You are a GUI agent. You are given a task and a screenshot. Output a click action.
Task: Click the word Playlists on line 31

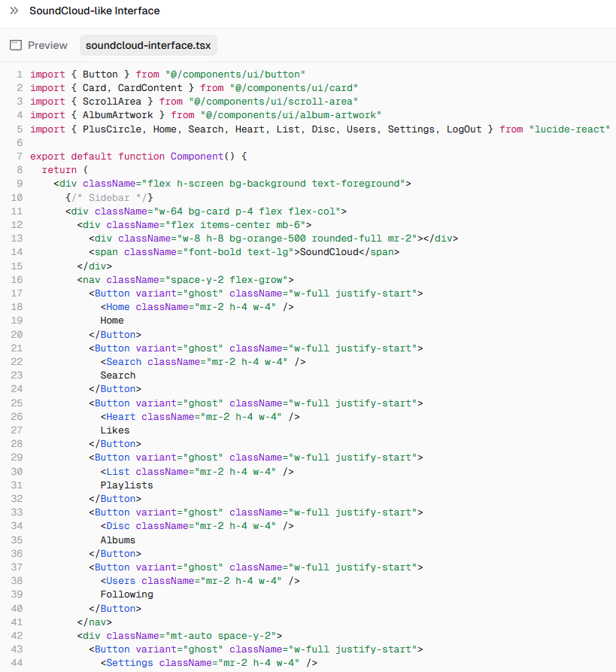pos(126,485)
